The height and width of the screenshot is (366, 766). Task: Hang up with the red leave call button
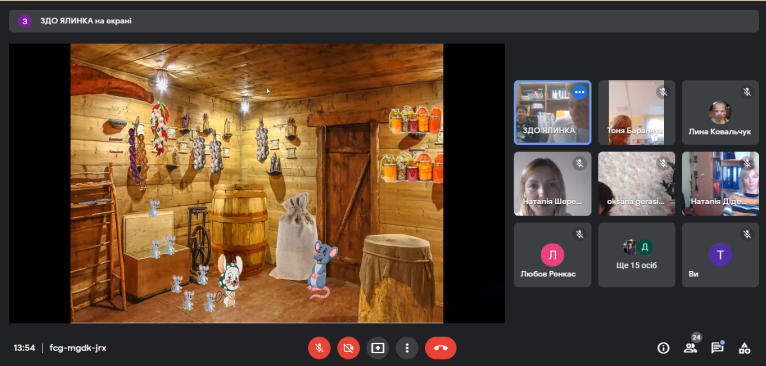click(x=441, y=348)
